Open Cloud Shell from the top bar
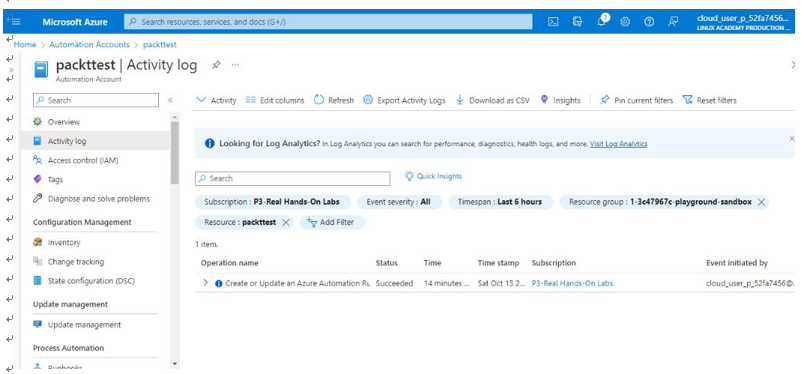 [x=553, y=21]
